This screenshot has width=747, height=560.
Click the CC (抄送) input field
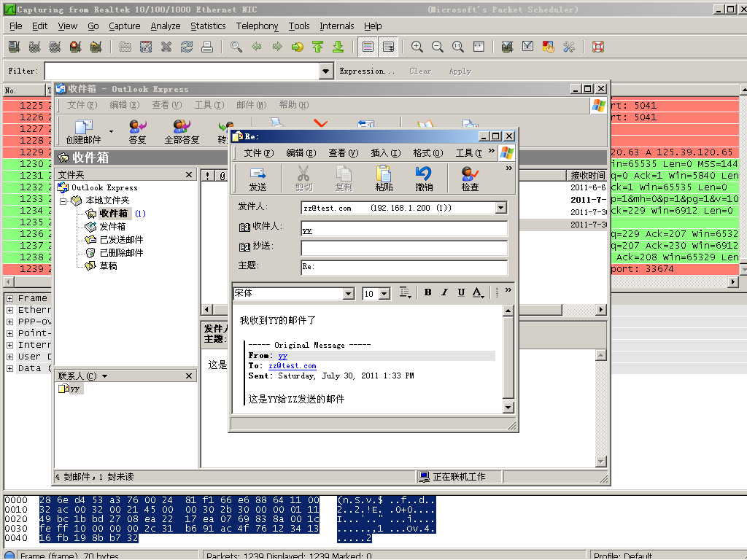click(404, 248)
